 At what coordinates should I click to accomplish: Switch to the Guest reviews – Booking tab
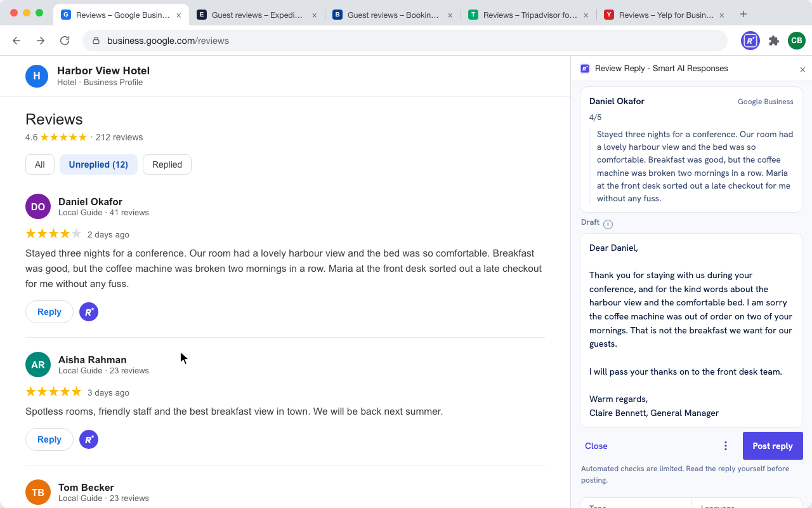[393, 15]
